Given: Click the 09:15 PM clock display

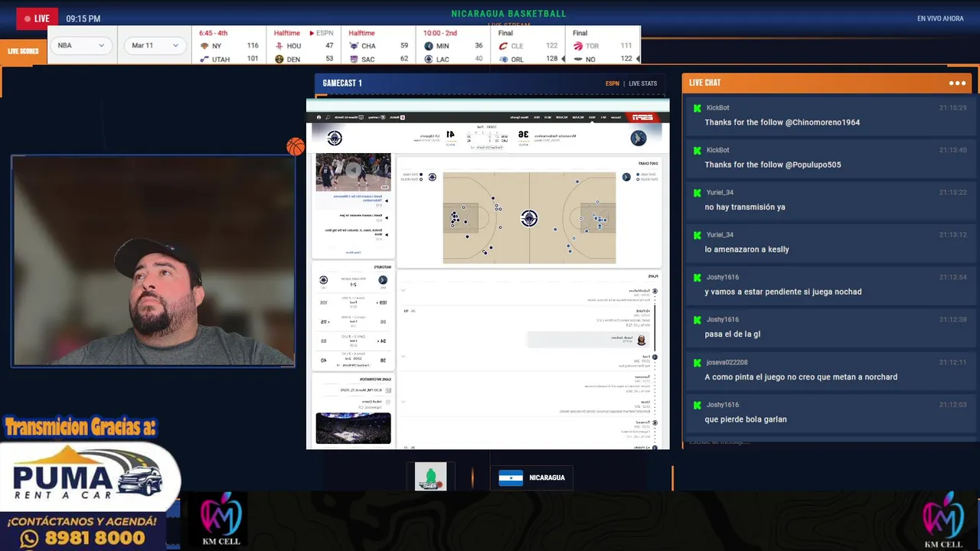Looking at the screenshot, I should click(x=83, y=18).
